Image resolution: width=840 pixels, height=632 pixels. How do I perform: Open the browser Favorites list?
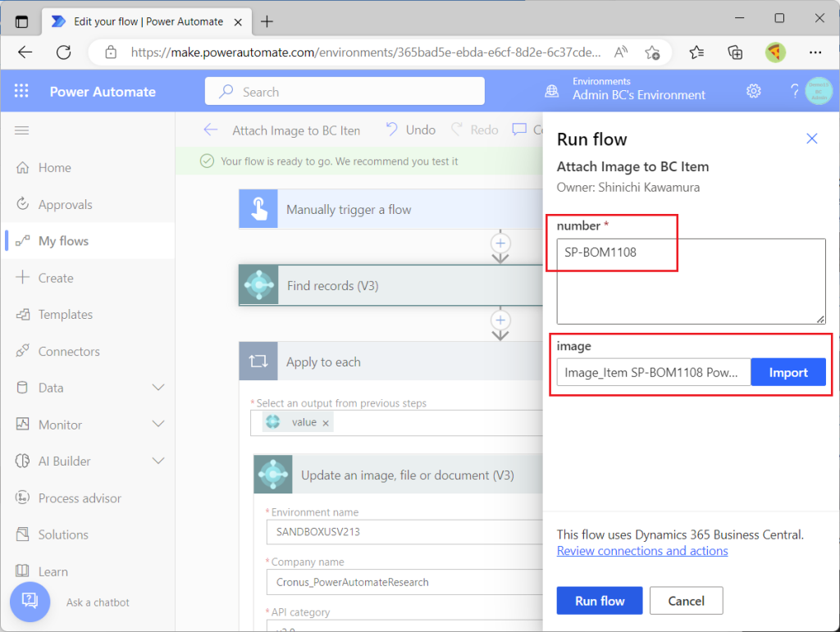pyautogui.click(x=696, y=52)
